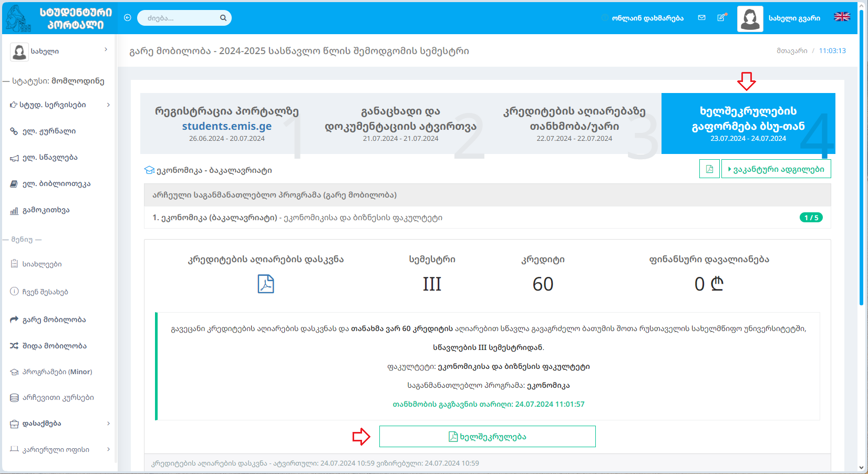Select step 4 contract signing tab
Screen dimensions: 868x474
748,123
